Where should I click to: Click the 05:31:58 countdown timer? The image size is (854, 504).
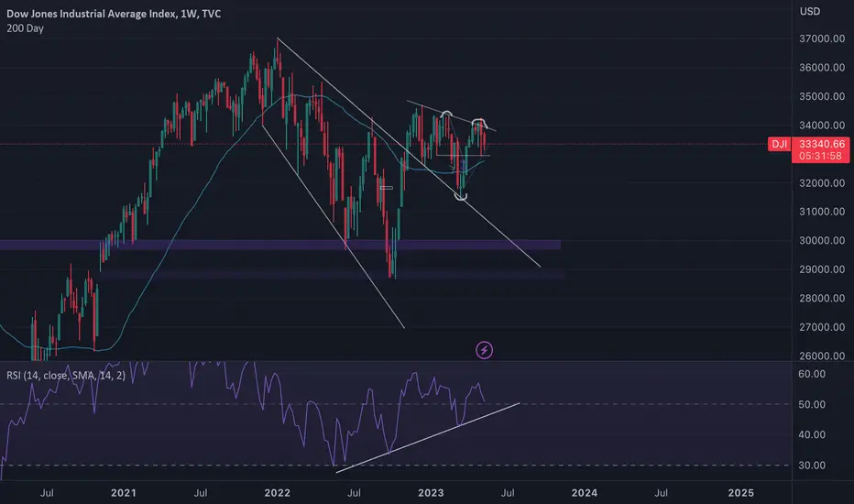coord(820,157)
